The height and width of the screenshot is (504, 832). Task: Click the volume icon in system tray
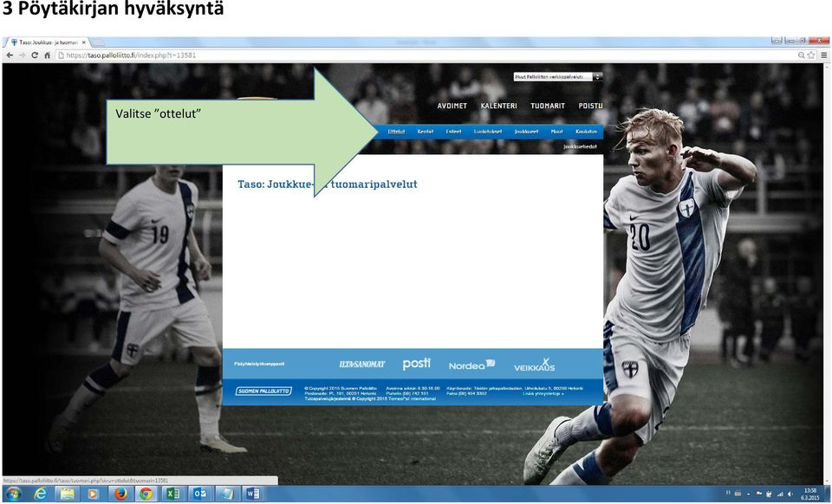pos(790,494)
